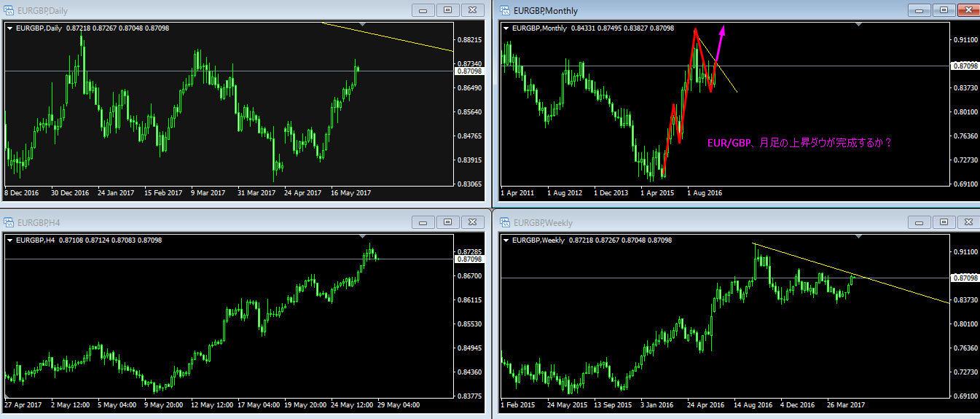Image resolution: width=980 pixels, height=419 pixels.
Task: Expand the arrow beside EURGBP,Weekly chart label
Action: coord(506,240)
